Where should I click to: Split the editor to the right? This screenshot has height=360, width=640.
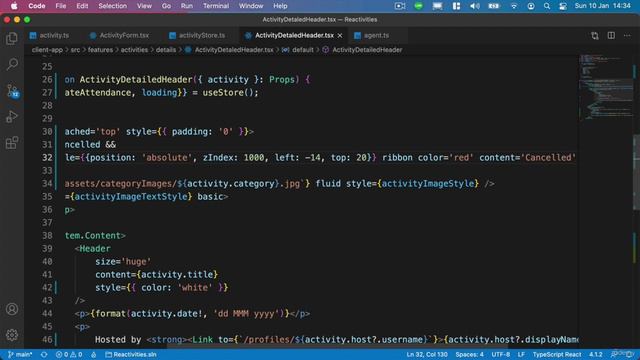611,36
